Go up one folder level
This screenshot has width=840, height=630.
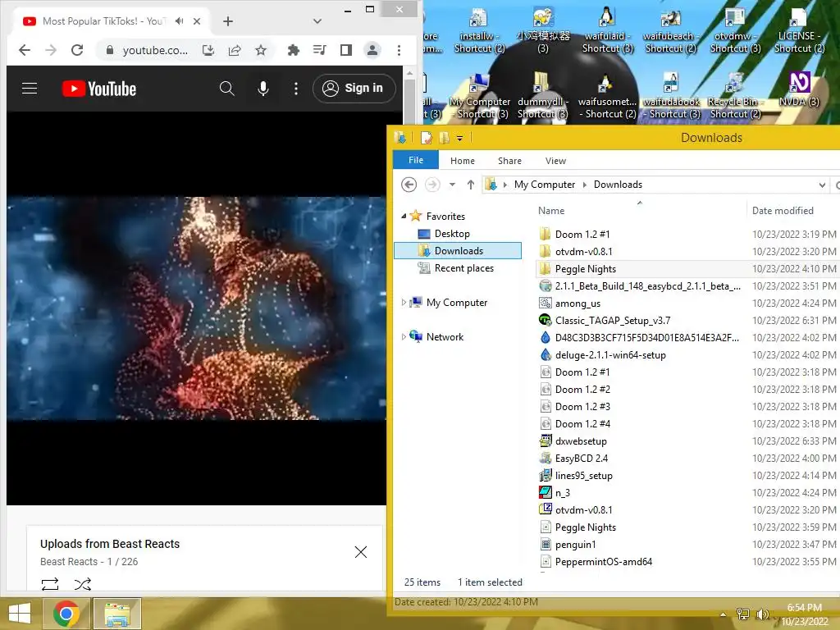pyautogui.click(x=470, y=185)
